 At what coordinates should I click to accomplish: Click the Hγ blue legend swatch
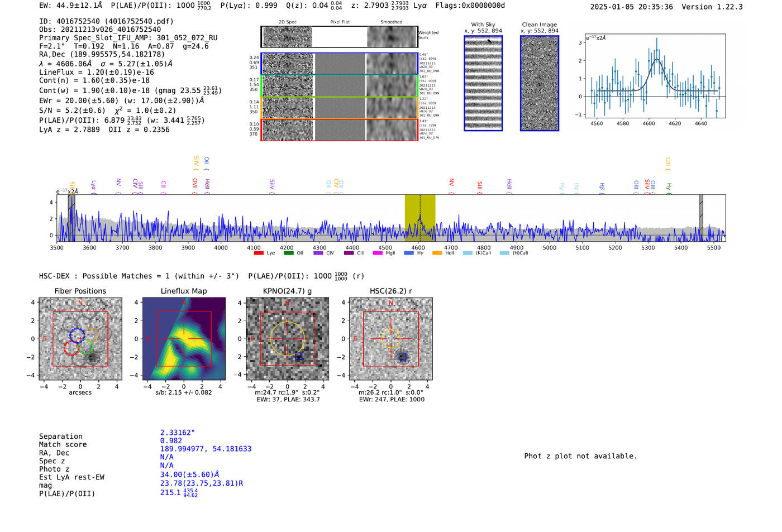pos(409,253)
